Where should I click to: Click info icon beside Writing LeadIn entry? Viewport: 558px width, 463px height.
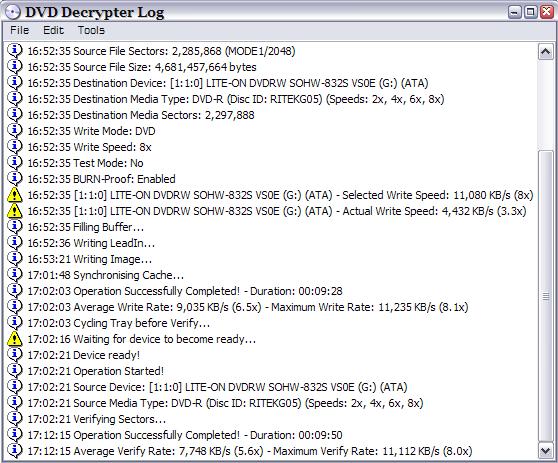[15, 243]
